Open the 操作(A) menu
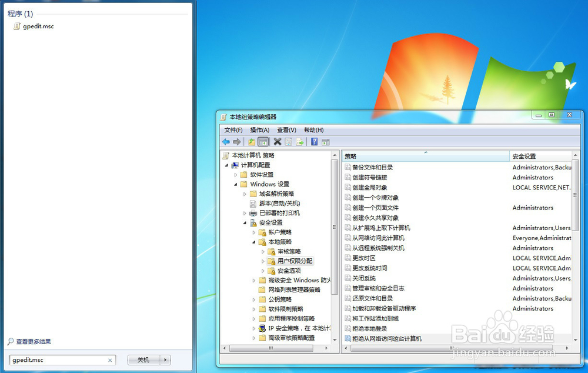 point(259,130)
